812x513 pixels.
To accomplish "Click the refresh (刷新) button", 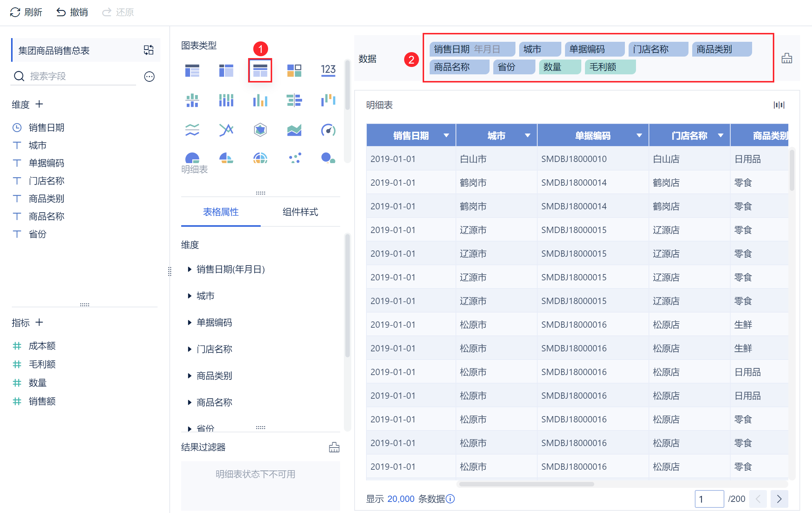I will pos(26,12).
